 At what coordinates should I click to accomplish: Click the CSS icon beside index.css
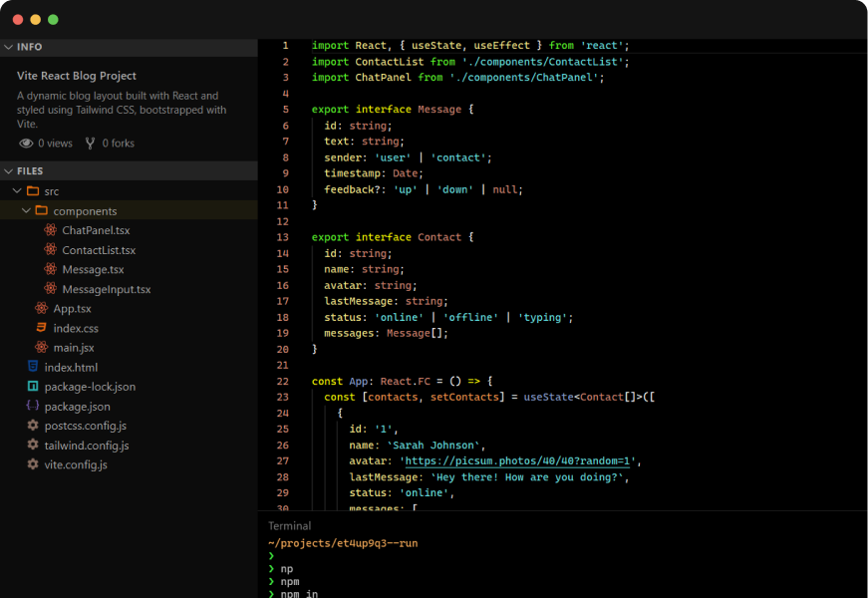42,328
